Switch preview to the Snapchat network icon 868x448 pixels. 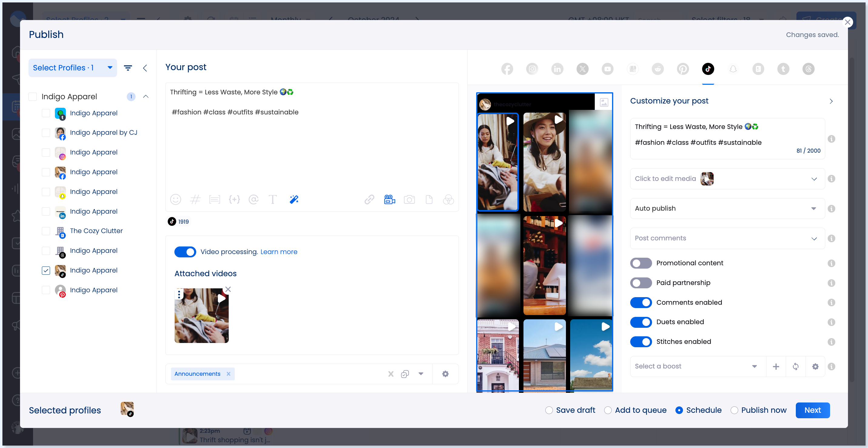coord(733,69)
